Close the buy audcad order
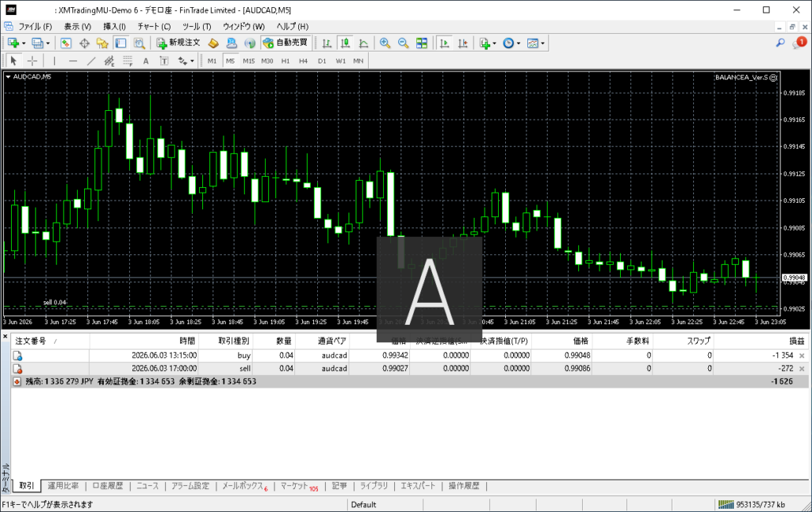This screenshot has width=812, height=512. 802,356
